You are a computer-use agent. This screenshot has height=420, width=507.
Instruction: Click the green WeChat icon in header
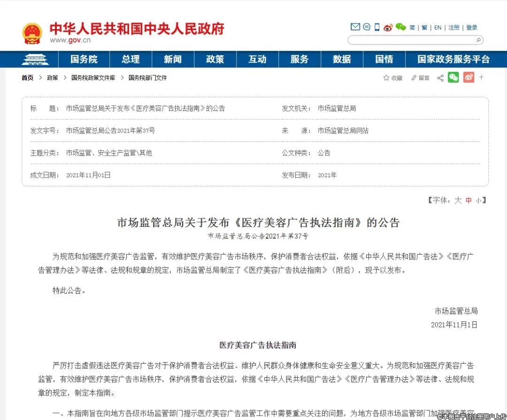[x=400, y=27]
